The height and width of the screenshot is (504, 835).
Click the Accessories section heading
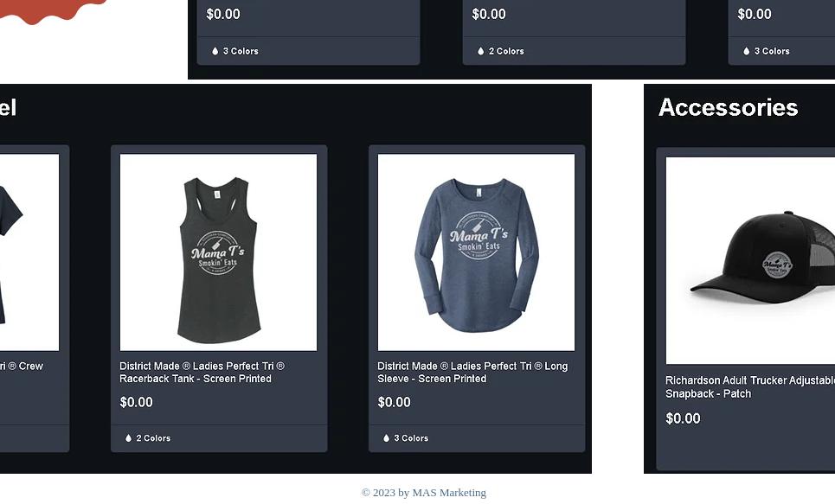click(x=728, y=107)
